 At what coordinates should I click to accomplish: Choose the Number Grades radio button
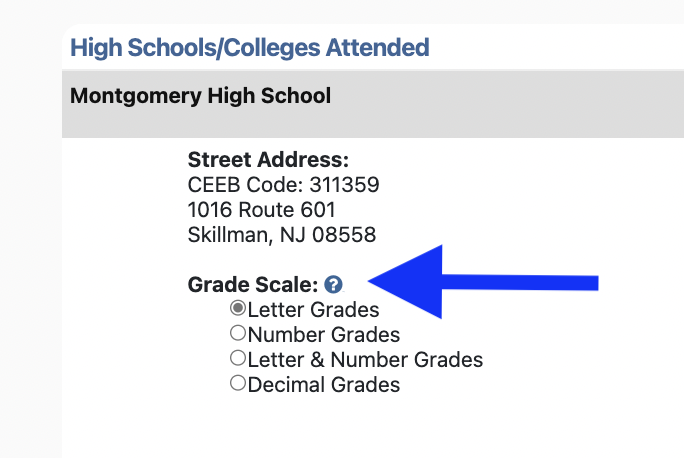(x=238, y=333)
